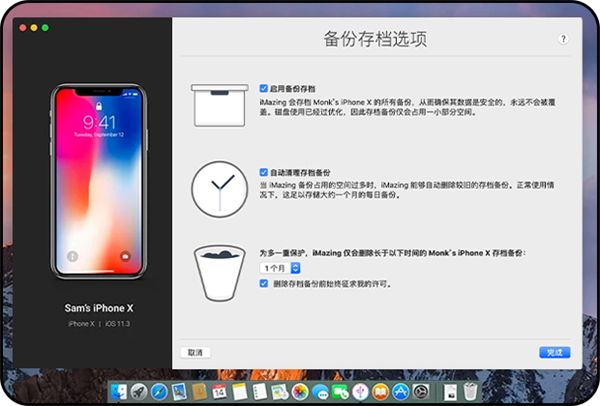Viewport: 600px width, 406px height.
Task: Open System Preferences gear in dock
Action: [421, 392]
